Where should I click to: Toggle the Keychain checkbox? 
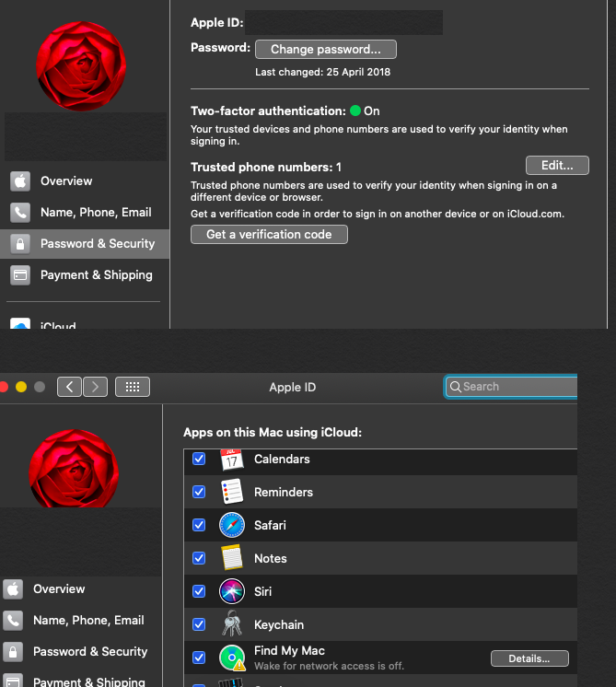tap(199, 624)
